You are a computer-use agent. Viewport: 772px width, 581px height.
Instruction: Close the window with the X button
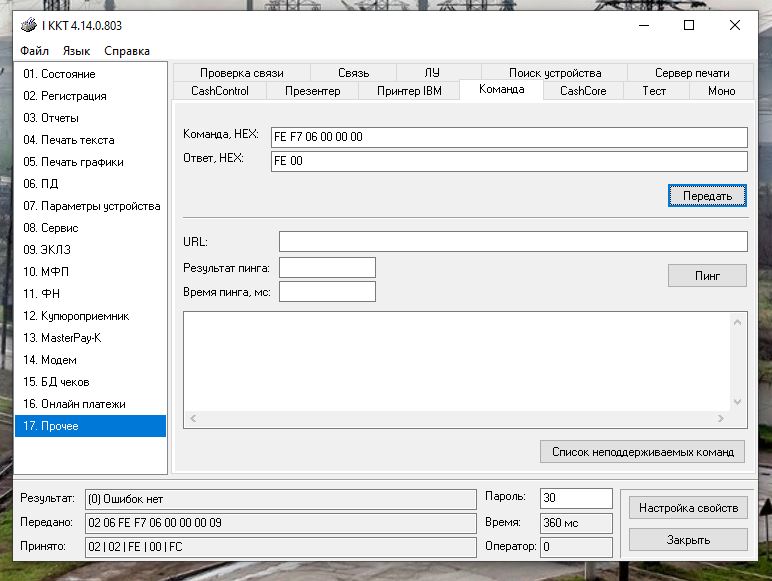(735, 25)
